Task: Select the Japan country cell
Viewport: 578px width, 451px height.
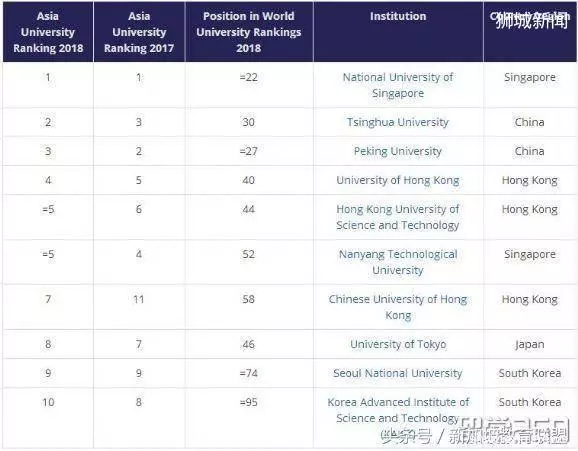Action: tap(530, 344)
